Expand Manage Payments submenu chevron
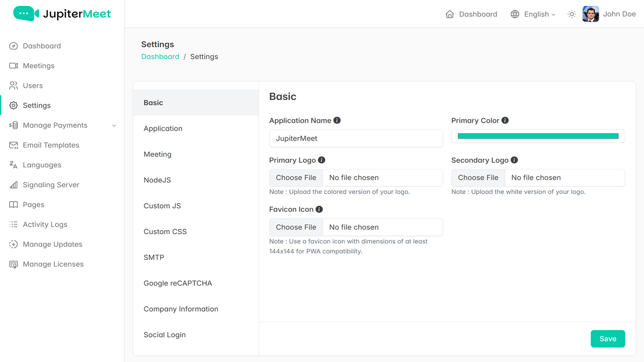This screenshot has width=644, height=362. pos(114,126)
